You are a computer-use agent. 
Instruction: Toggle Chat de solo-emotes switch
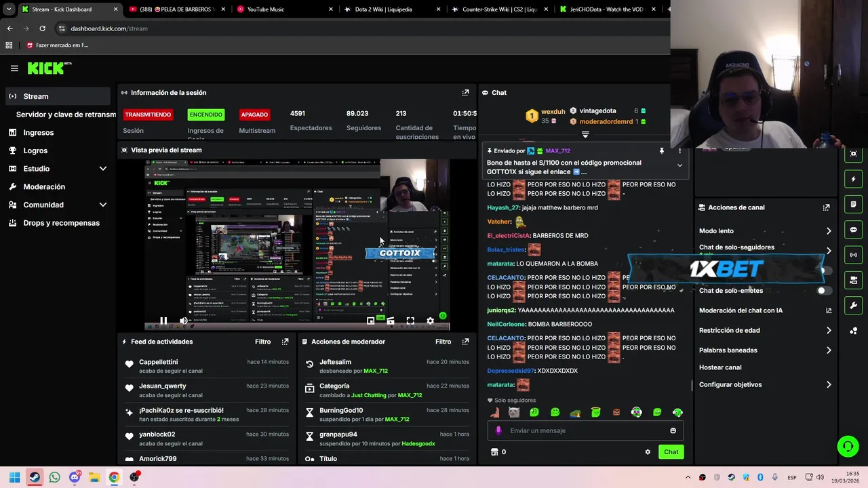[x=823, y=291]
